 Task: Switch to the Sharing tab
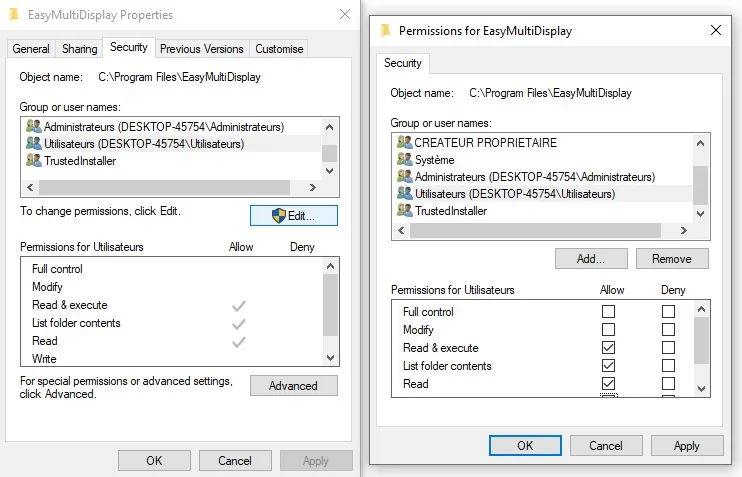[80, 49]
